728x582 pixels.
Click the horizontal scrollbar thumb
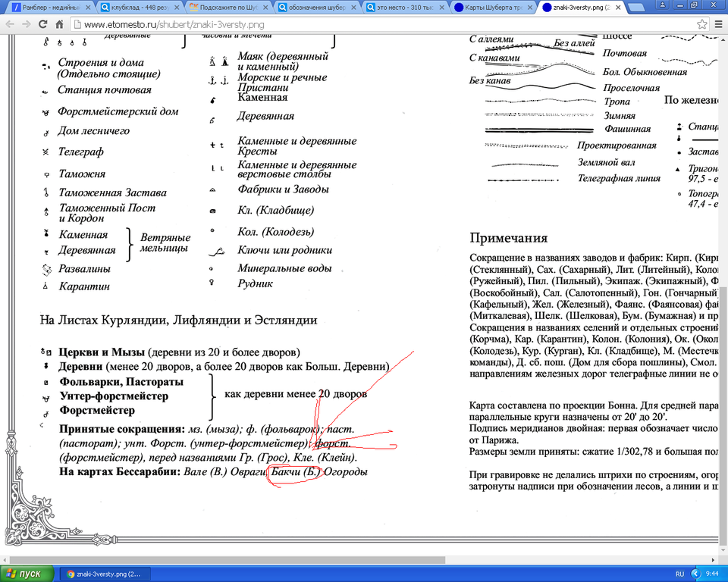pos(227,560)
